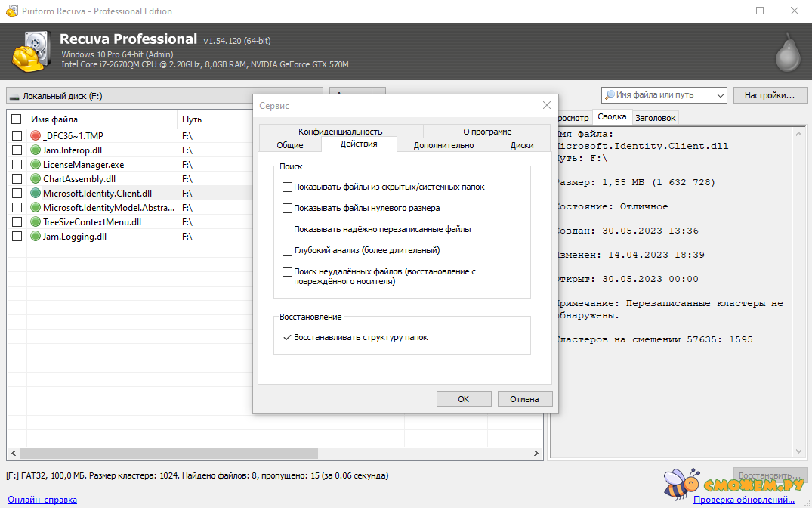Screen dimensions: 812x508
Task: Click the text Размер: 1,55 МБ in the summary
Action: click(600, 182)
